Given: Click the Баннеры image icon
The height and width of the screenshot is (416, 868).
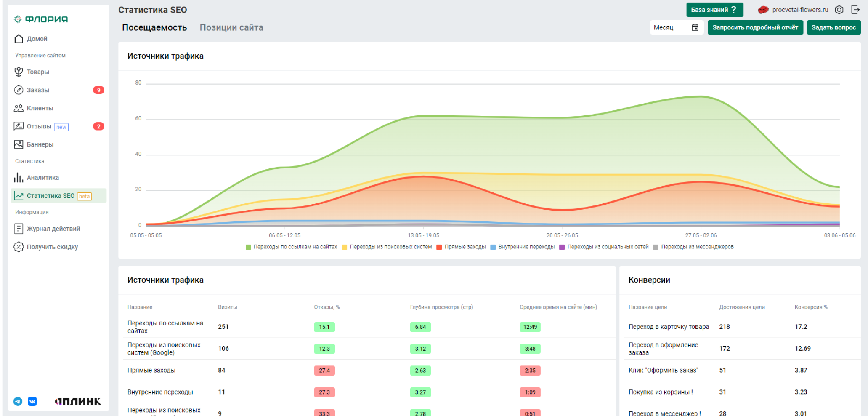Looking at the screenshot, I should tap(19, 144).
